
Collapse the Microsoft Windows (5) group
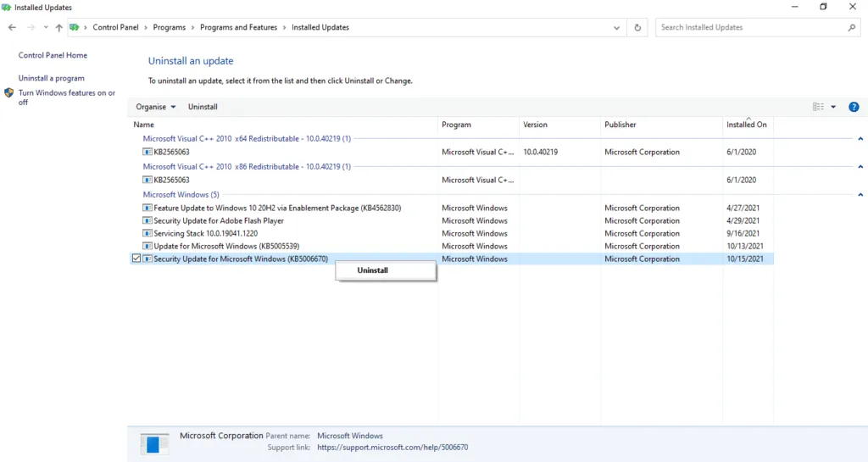coord(860,195)
